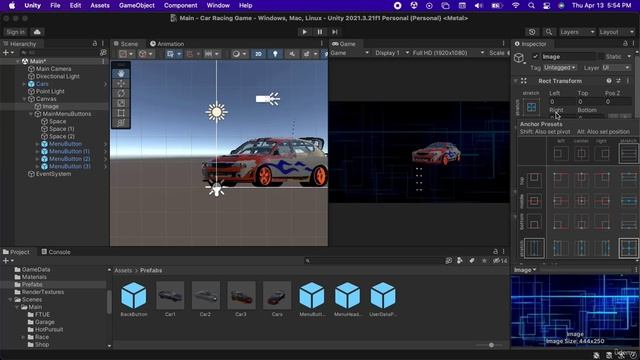
Task: Select MenuButton (2) in Hierarchy
Action: click(x=70, y=159)
